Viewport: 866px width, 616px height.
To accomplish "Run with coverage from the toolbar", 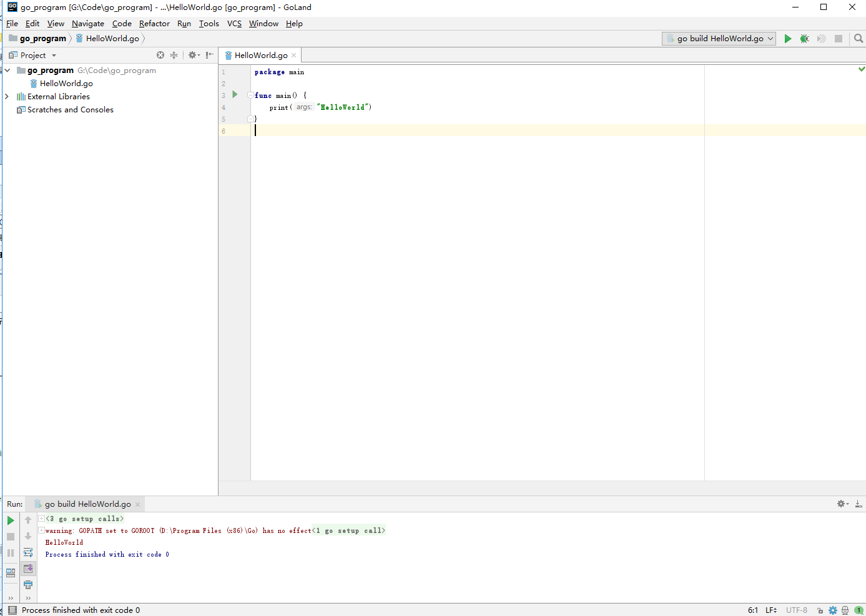I will (x=822, y=39).
